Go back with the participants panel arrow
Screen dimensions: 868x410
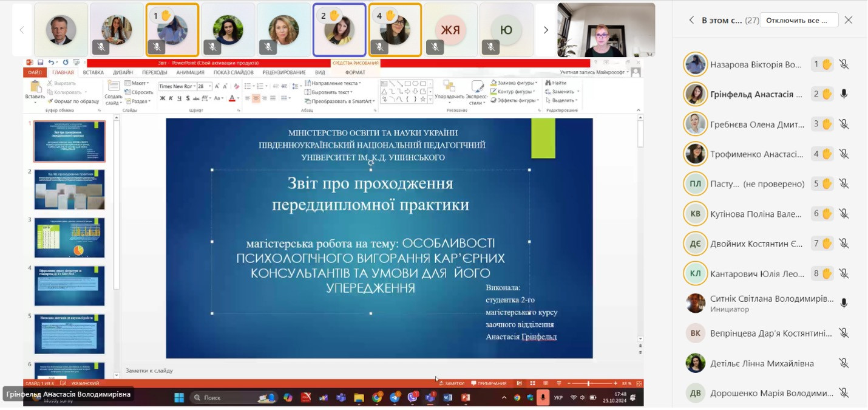pos(691,20)
